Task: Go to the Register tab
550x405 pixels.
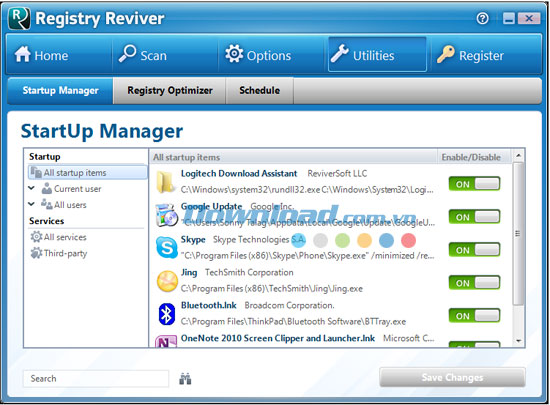Action: [x=485, y=55]
